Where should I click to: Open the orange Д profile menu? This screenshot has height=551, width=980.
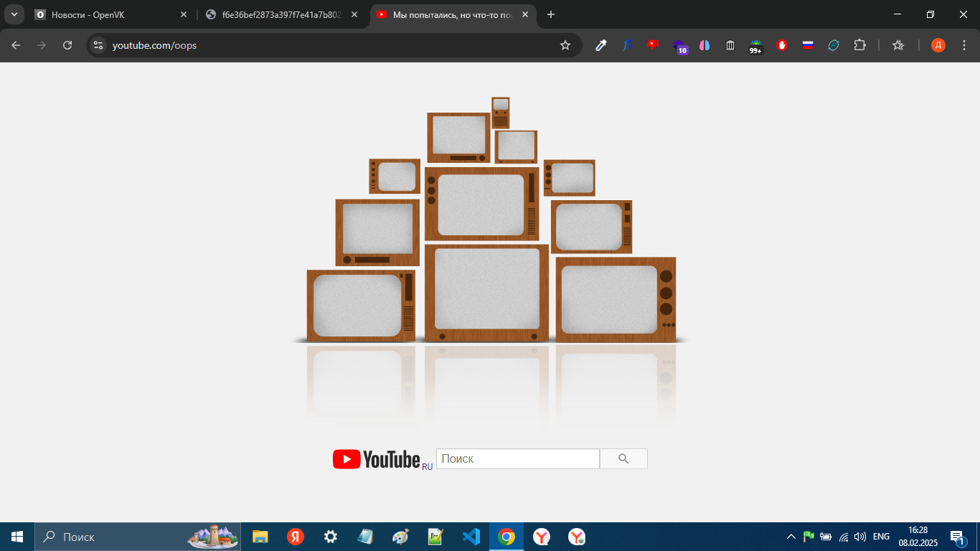coord(938,45)
